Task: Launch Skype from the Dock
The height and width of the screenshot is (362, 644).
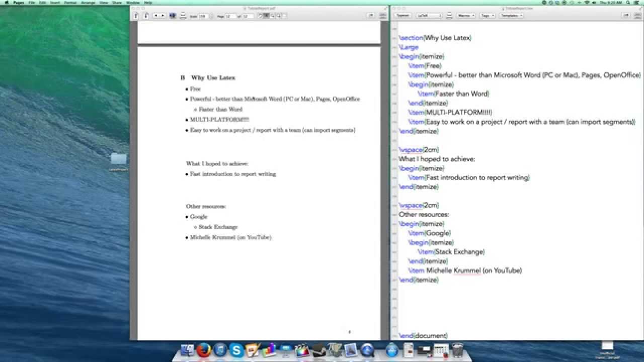Action: pyautogui.click(x=236, y=350)
